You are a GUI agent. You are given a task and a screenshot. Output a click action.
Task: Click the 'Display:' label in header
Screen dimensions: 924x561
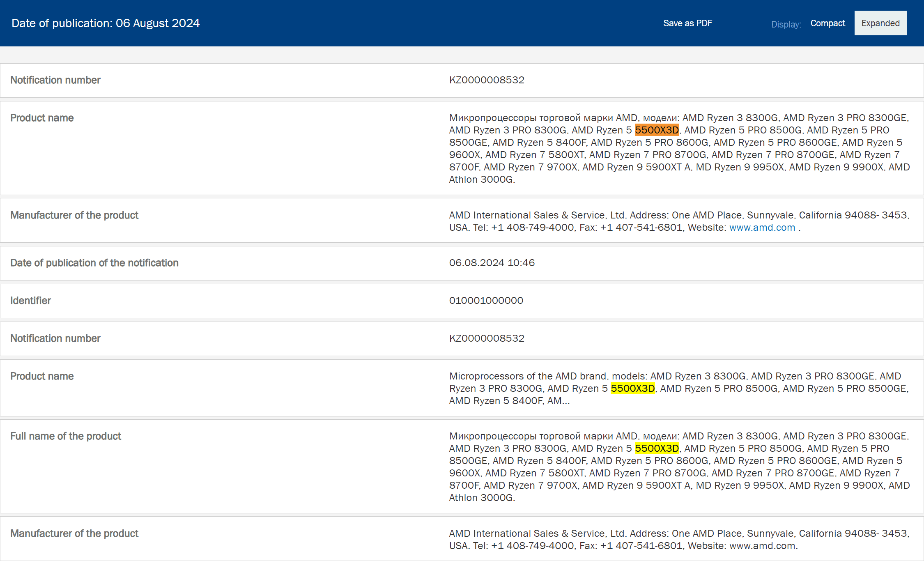(786, 24)
